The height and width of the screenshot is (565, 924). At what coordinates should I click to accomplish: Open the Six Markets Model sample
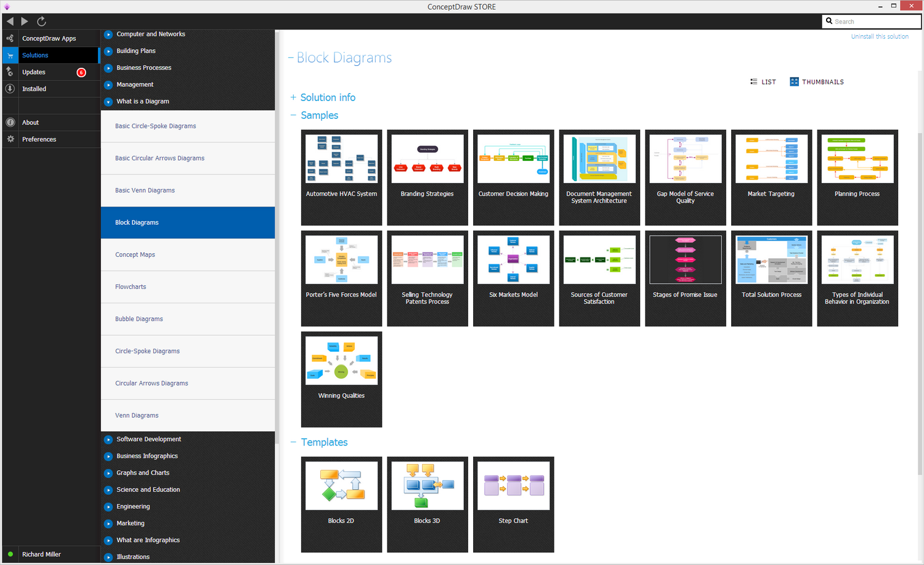click(x=513, y=278)
